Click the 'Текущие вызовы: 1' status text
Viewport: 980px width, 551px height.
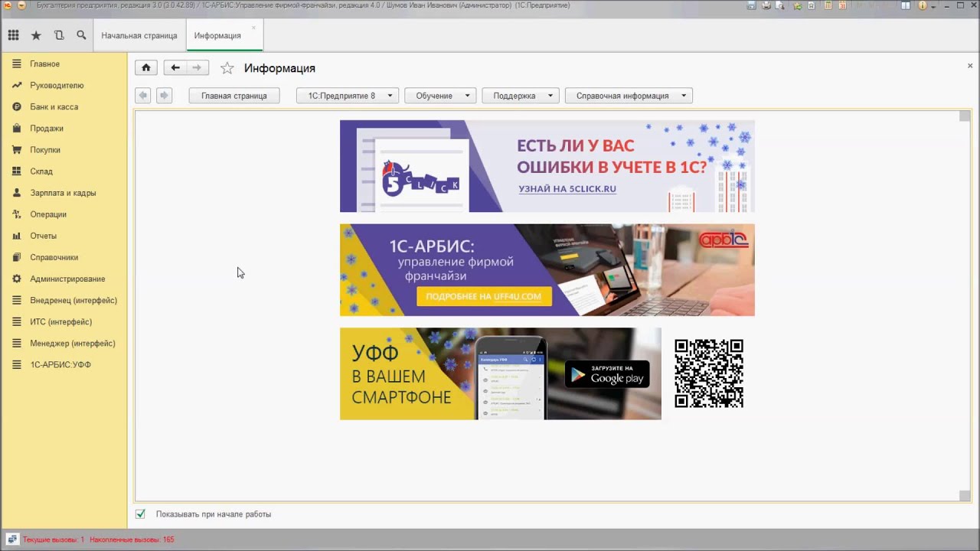point(54,540)
